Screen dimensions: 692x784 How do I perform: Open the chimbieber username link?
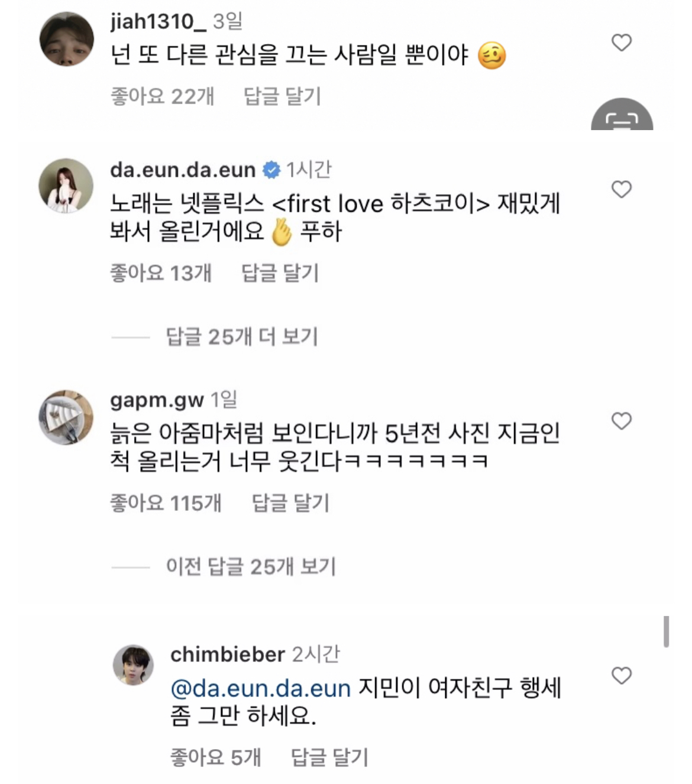pyautogui.click(x=228, y=655)
